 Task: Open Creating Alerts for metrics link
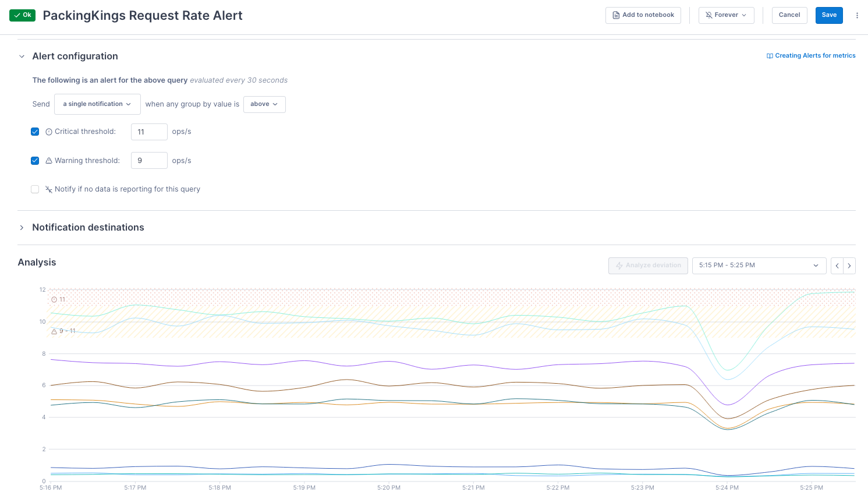click(811, 56)
